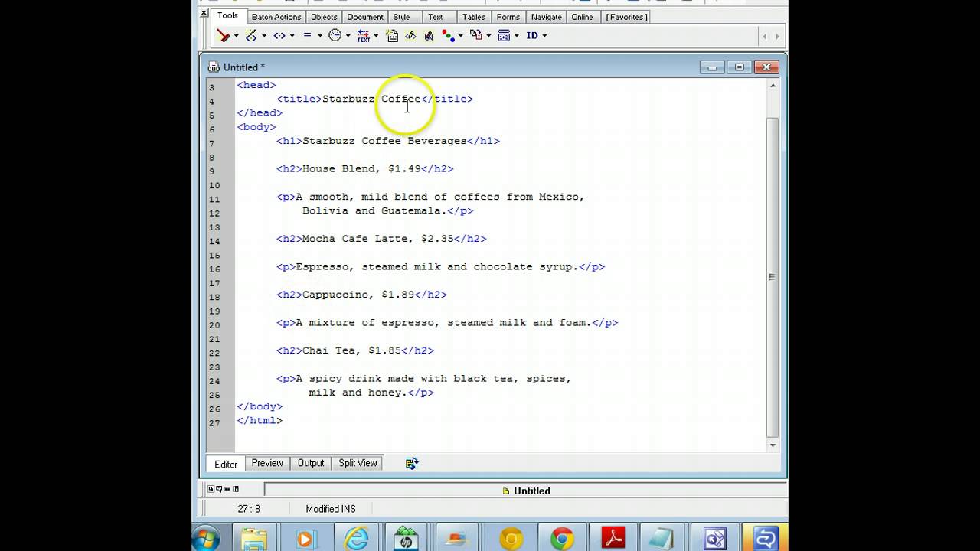The height and width of the screenshot is (551, 980).
Task: Open the clock tool dropdown arrow
Action: point(348,36)
